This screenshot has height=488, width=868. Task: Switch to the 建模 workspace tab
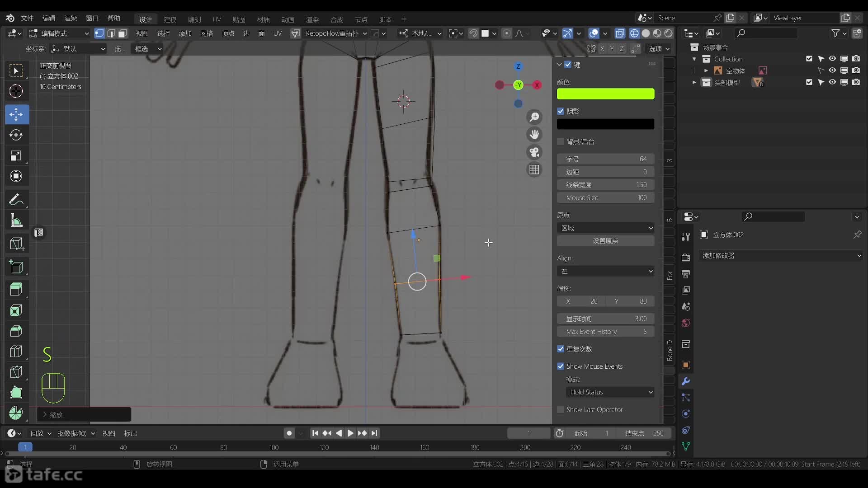point(170,19)
